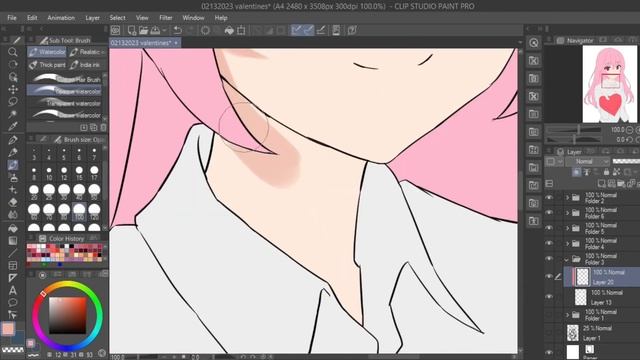The height and width of the screenshot is (360, 640).
Task: Expand Folder 5 in layer list
Action: [x=567, y=228]
